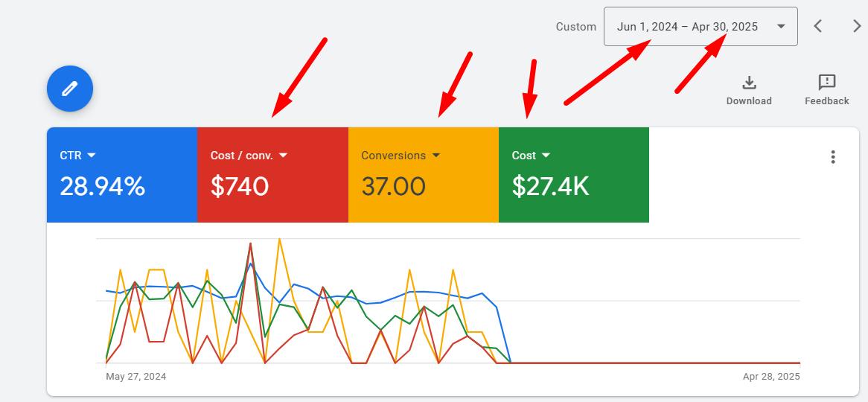The width and height of the screenshot is (868, 402).
Task: Click the May 27, 2024 axis label
Action: [136, 377]
